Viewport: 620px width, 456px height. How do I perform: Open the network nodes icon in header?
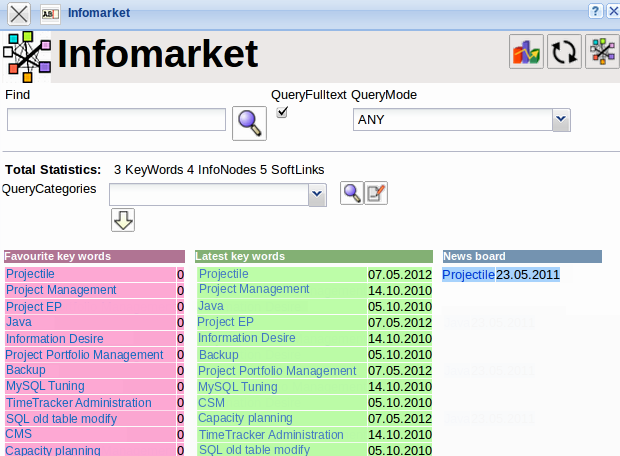(602, 53)
